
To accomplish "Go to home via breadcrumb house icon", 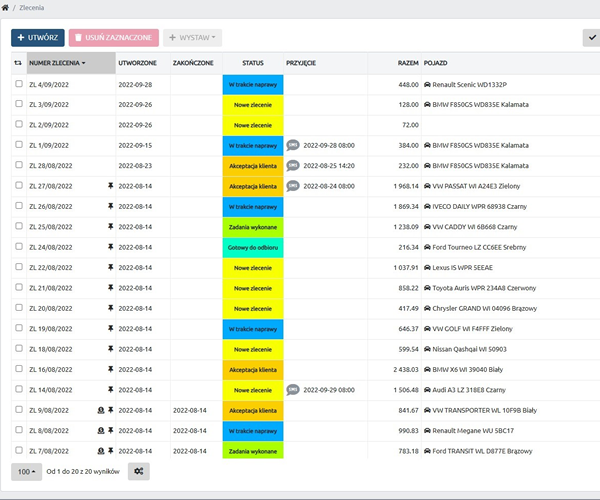I will pyautogui.click(x=5, y=7).
